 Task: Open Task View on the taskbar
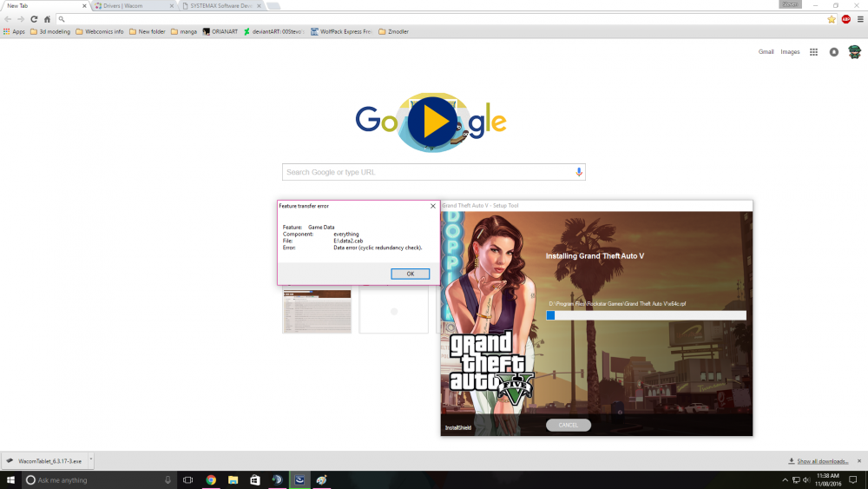tap(188, 479)
